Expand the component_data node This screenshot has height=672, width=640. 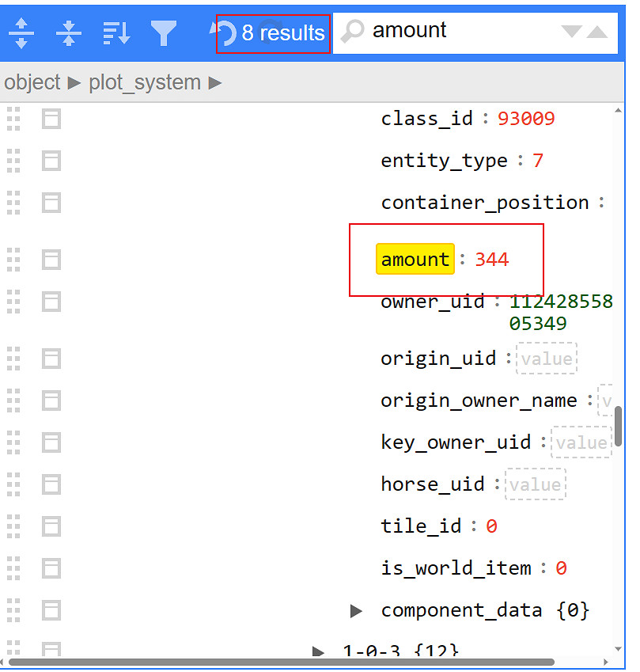pos(357,610)
